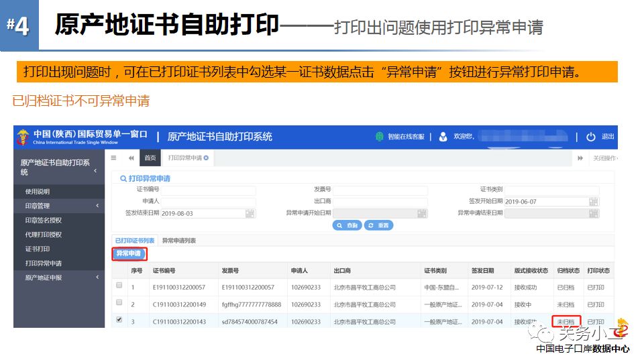Click the 证书编号 column header
This screenshot has height=362, width=644.
[x=164, y=271]
